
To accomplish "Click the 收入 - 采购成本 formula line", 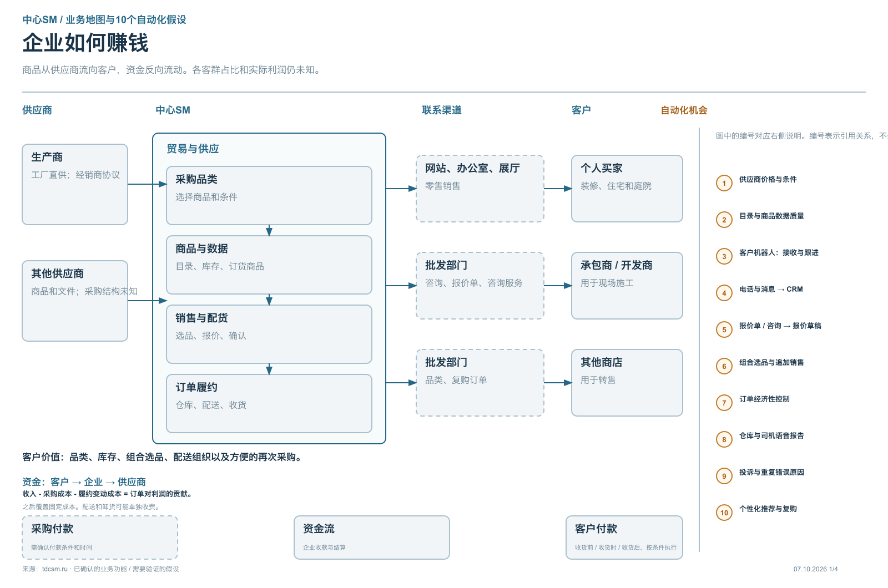I will click(108, 494).
